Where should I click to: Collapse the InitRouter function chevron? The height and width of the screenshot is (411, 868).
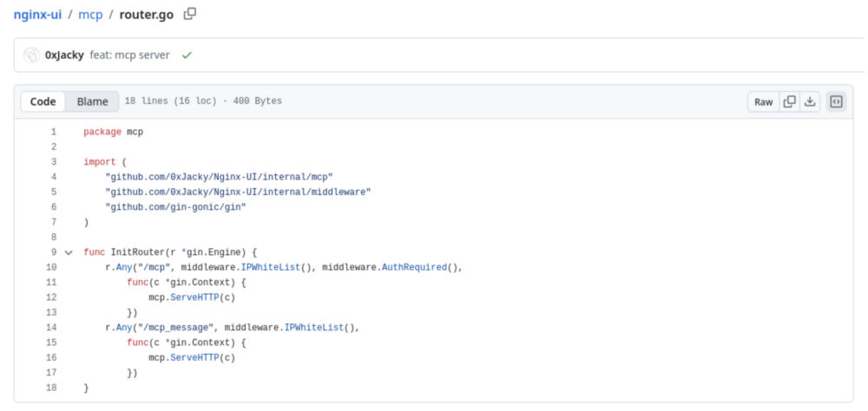coord(69,252)
